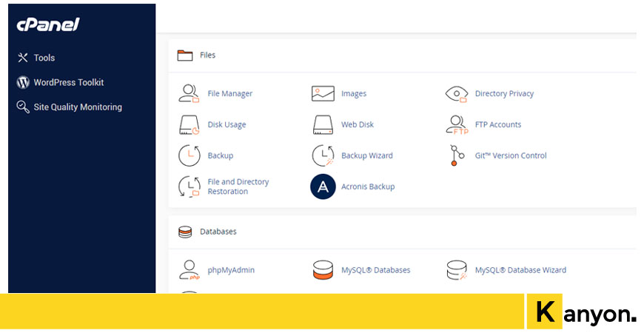Click the phpMyAdmin icon
The height and width of the screenshot is (333, 644).
point(189,270)
